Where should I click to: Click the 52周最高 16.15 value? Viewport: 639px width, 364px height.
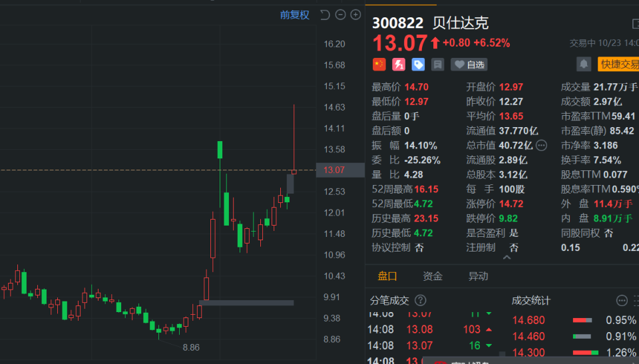426,189
